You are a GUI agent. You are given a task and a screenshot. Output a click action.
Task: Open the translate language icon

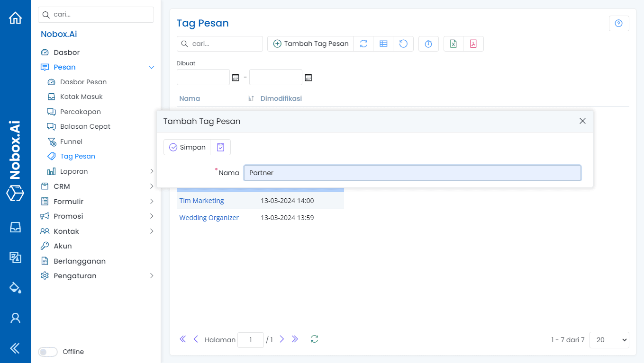[15, 257]
